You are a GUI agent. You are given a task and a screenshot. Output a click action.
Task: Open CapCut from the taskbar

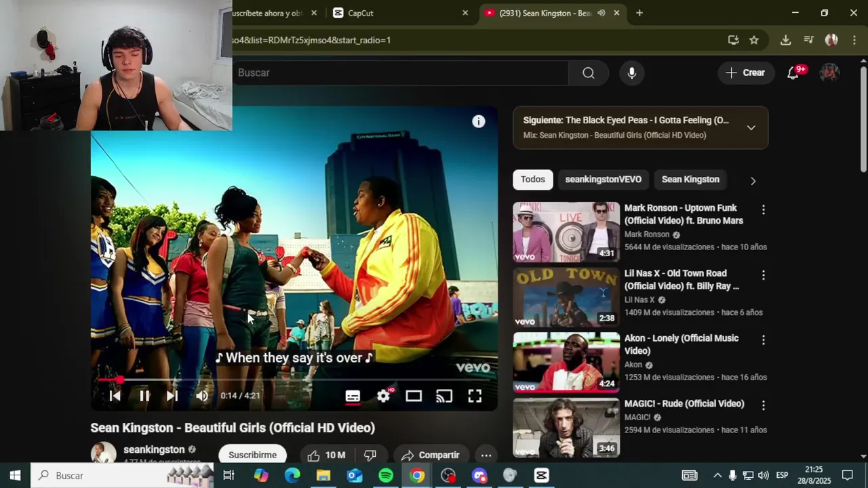coord(541,476)
